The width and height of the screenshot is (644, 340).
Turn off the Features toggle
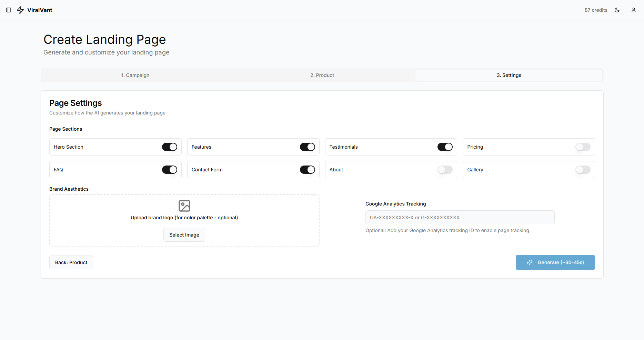pyautogui.click(x=308, y=147)
